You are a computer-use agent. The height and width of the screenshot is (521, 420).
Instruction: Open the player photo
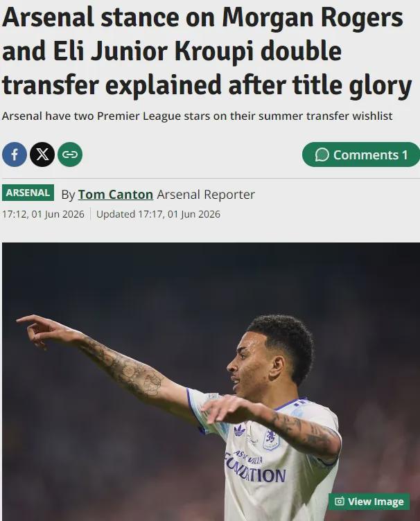pos(211,382)
